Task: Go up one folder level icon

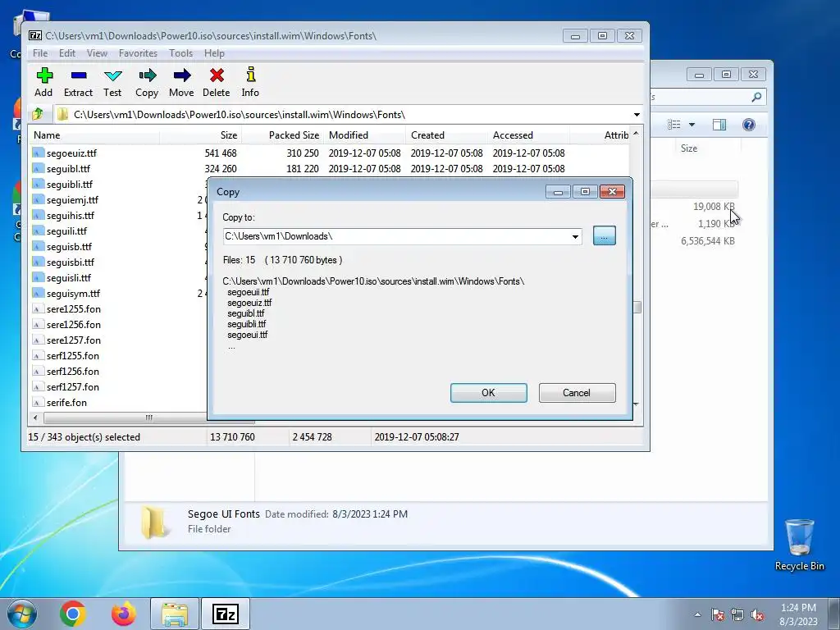Action: point(38,114)
